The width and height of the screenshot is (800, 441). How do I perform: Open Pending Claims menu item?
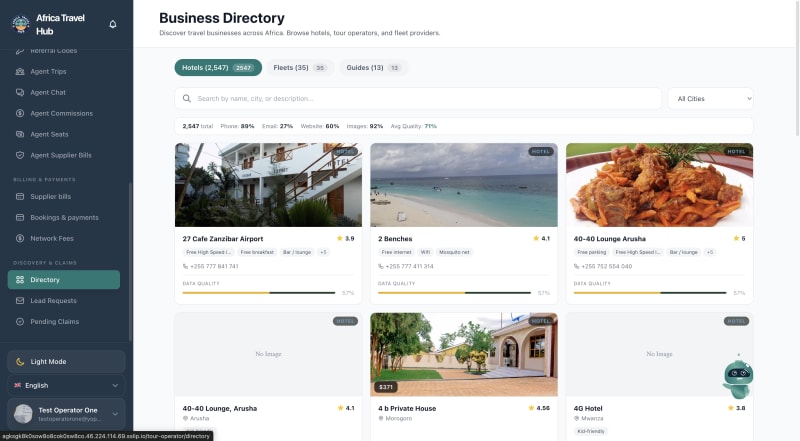(64, 322)
